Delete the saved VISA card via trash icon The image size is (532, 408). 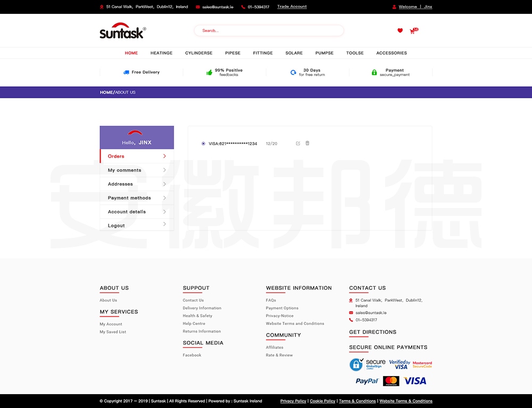coord(307,143)
